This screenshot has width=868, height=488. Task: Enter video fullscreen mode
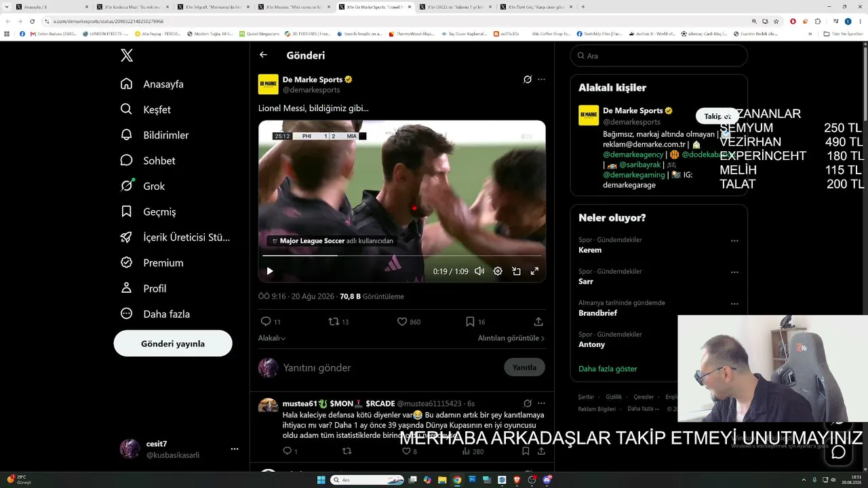(534, 271)
